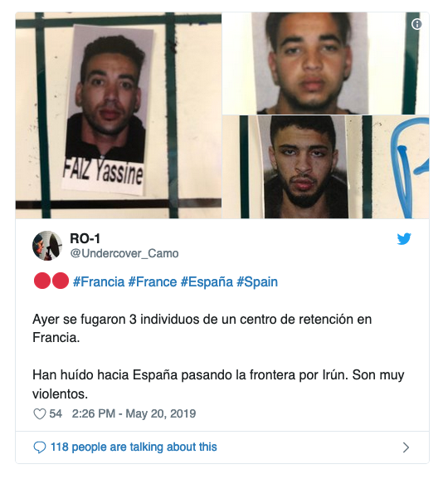
Task: Open the top-right mugshot photo
Action: click(326, 63)
